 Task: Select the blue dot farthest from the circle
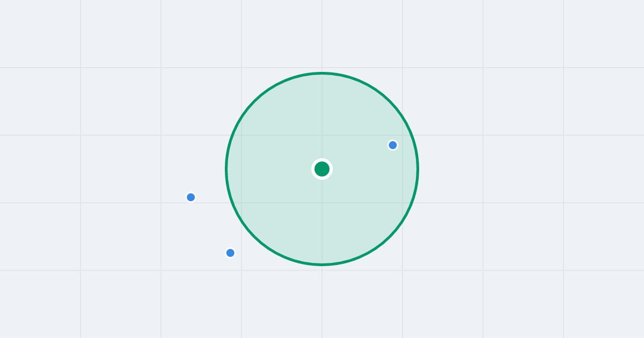(191, 197)
